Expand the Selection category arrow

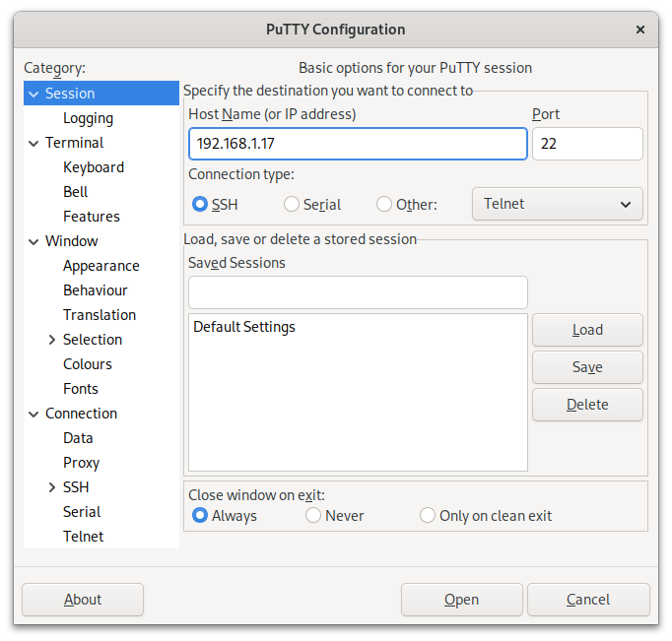(x=52, y=340)
